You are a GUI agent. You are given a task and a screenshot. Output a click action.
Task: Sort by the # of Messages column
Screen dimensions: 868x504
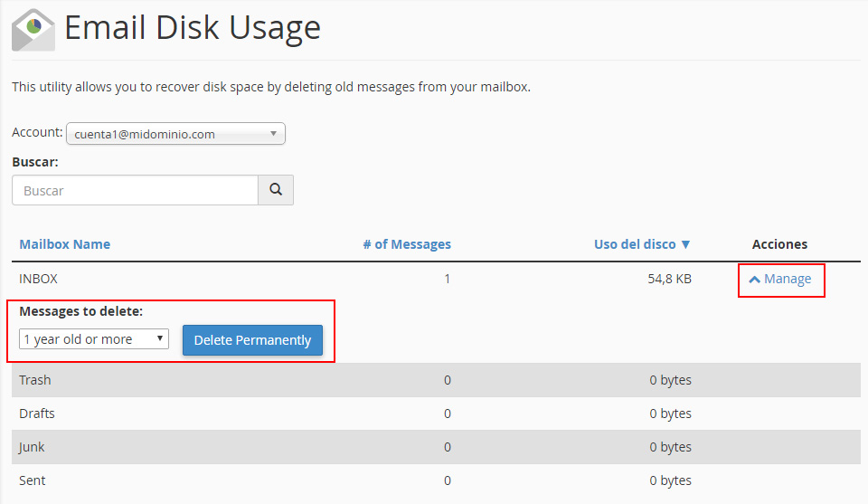point(406,244)
